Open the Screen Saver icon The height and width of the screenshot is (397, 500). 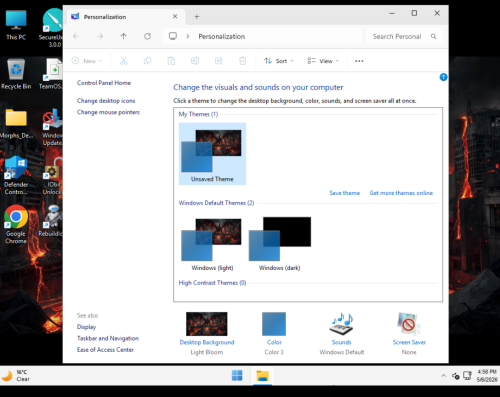tap(409, 324)
